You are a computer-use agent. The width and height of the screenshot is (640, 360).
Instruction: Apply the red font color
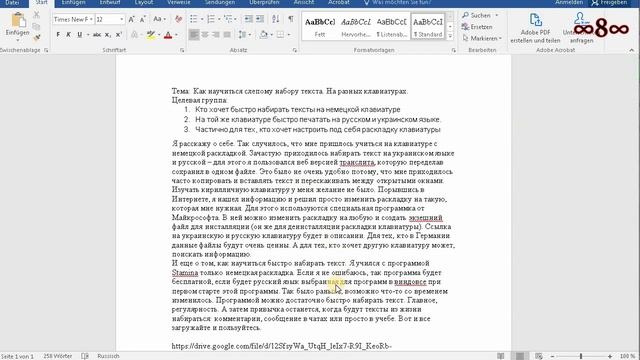tap(168, 35)
